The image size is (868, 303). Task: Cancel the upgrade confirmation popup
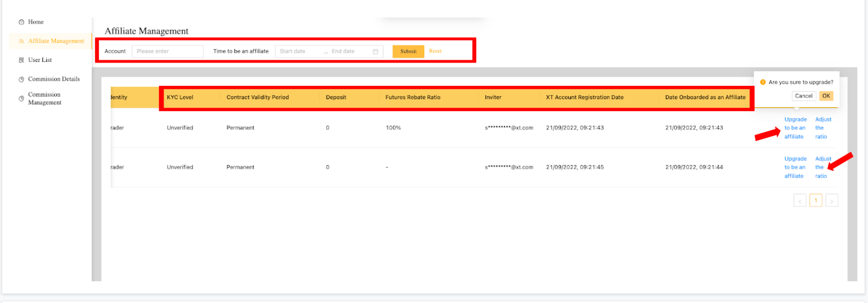[x=803, y=96]
